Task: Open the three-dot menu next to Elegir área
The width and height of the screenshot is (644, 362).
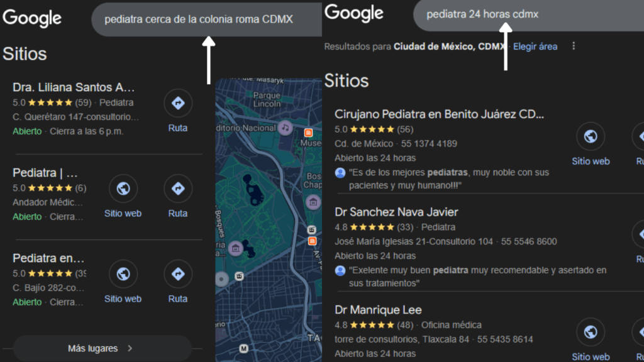Action: click(574, 46)
